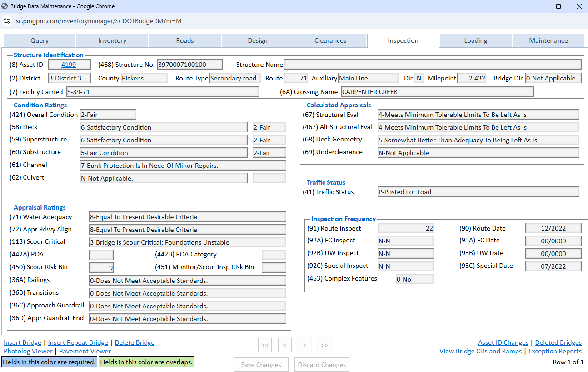Screen dimensions: 588x372
Task: Click the empty POA field
Action: point(101,255)
